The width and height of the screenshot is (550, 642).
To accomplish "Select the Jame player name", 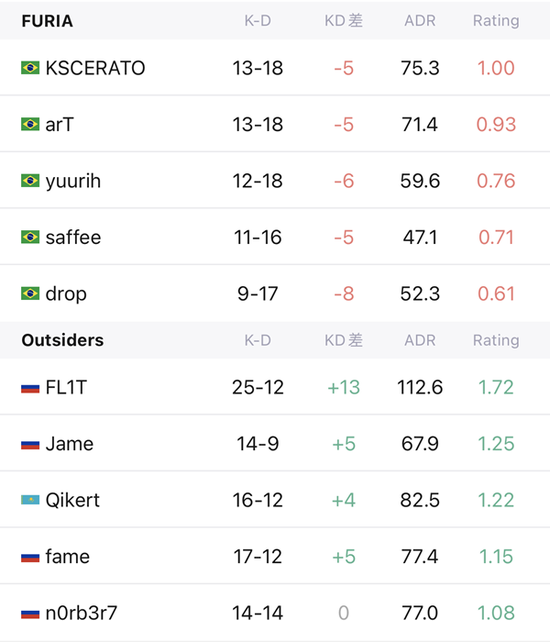I will [70, 444].
